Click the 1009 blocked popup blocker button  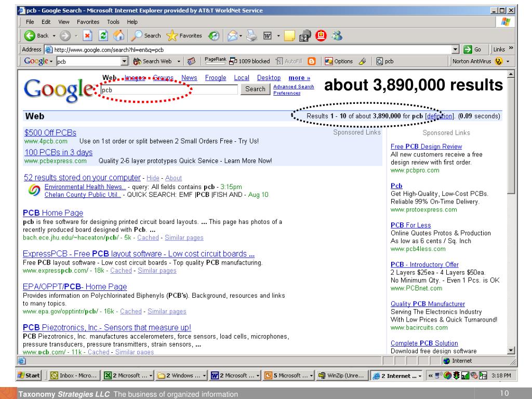click(x=249, y=61)
